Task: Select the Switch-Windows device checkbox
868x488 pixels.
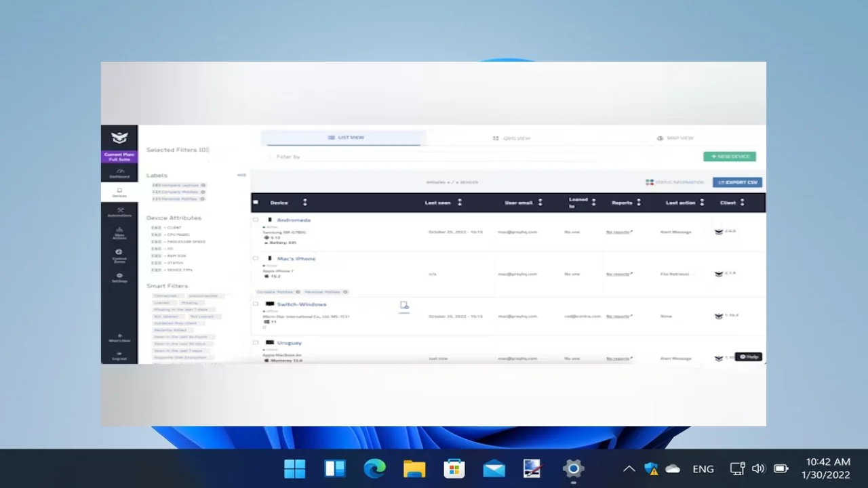Action: (256, 304)
